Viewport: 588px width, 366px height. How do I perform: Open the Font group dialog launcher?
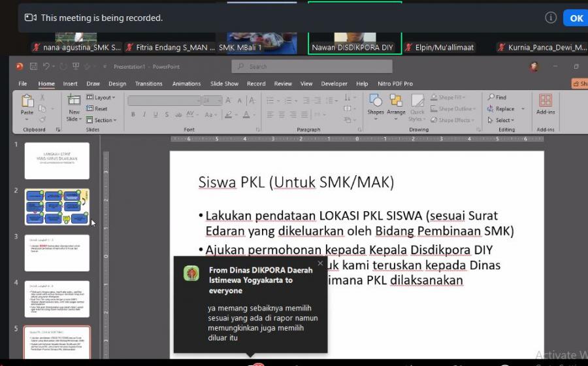pyautogui.click(x=257, y=129)
